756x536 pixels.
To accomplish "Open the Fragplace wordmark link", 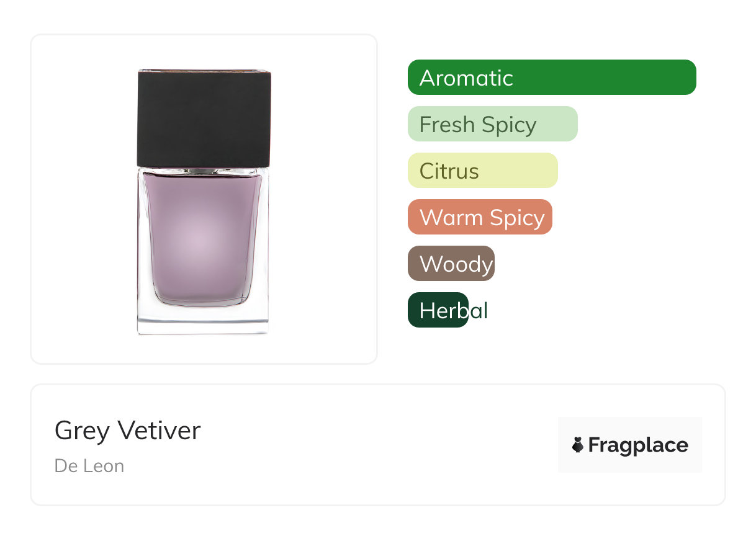I will pyautogui.click(x=638, y=445).
